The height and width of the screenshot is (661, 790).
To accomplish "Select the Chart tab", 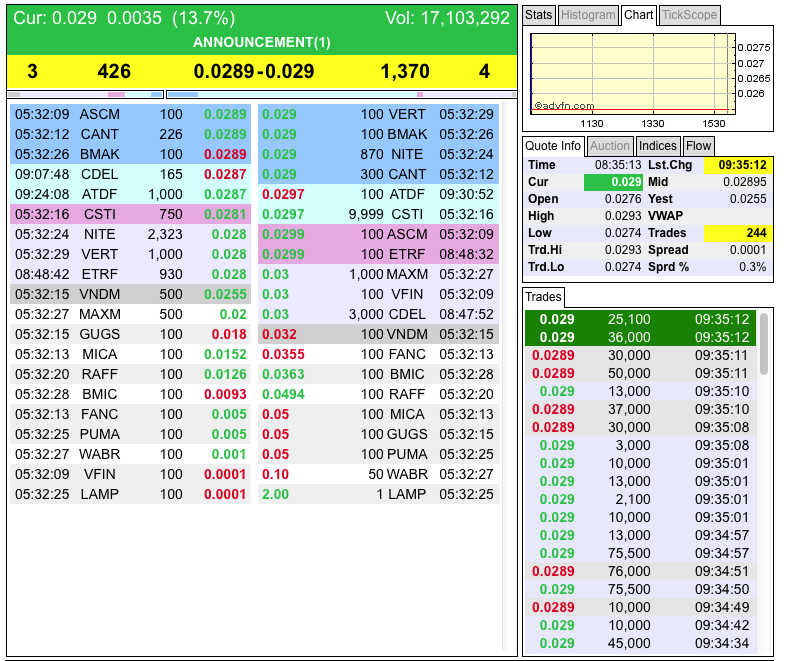I will point(638,15).
